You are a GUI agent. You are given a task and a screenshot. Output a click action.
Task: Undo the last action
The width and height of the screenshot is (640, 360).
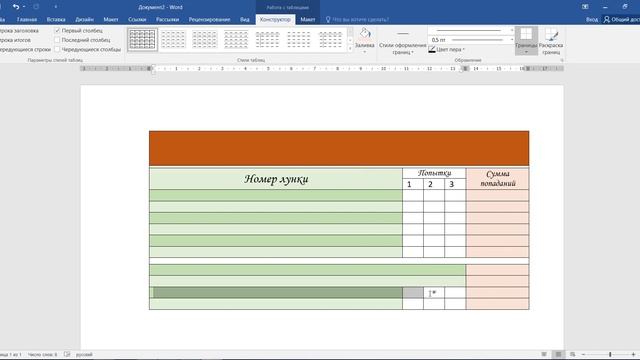click(x=16, y=7)
